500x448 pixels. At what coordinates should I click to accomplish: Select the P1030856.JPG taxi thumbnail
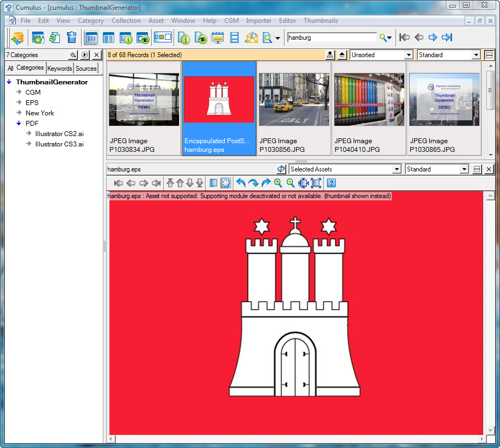[x=294, y=108]
